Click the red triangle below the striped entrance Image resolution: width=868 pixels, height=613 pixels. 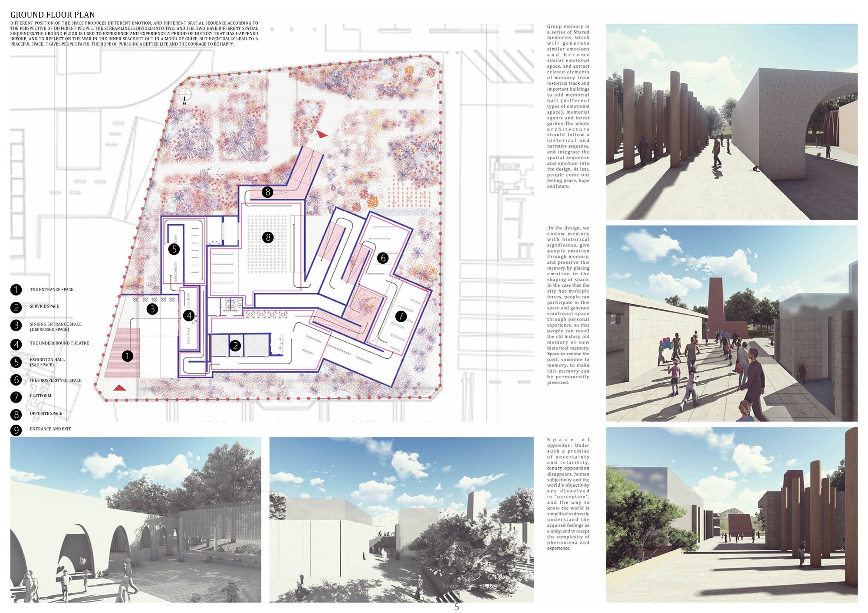(x=120, y=387)
